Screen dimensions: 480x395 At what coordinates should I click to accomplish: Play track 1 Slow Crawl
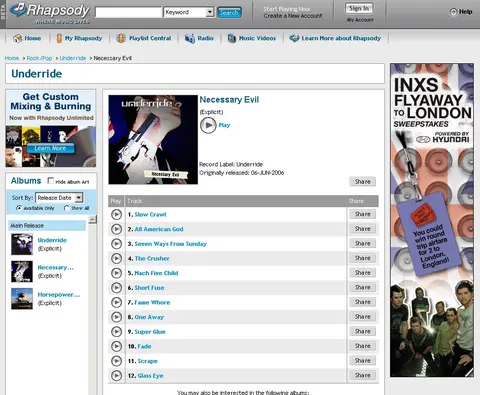(x=116, y=214)
